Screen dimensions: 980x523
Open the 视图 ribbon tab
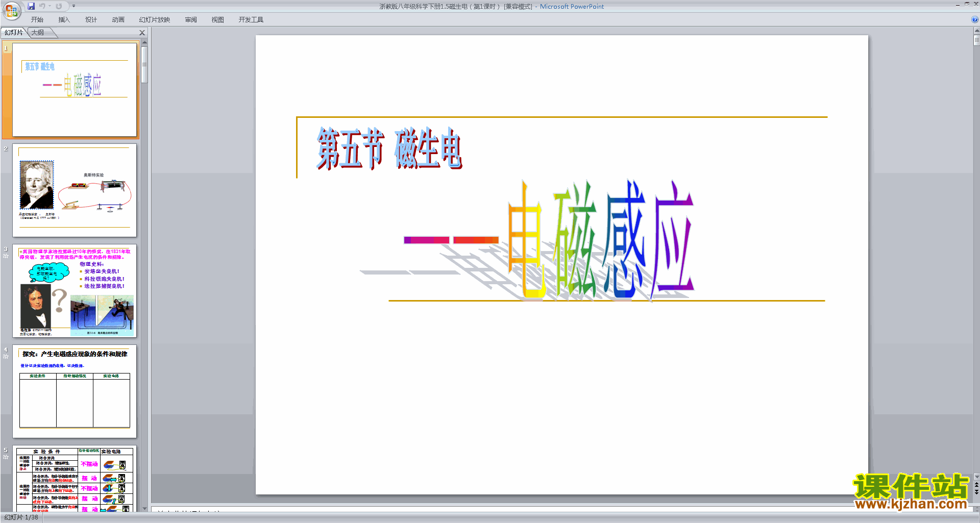click(x=217, y=20)
